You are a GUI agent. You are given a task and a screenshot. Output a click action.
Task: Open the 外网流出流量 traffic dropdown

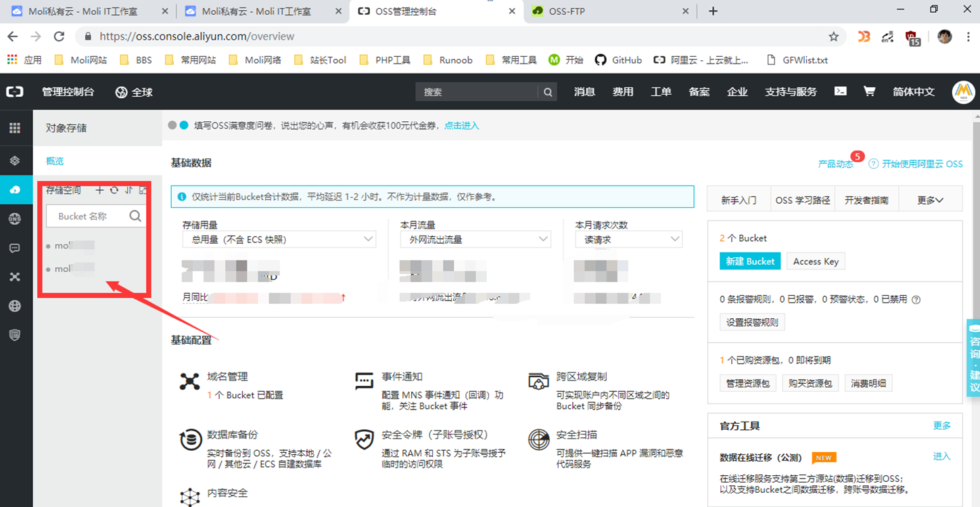[475, 240]
